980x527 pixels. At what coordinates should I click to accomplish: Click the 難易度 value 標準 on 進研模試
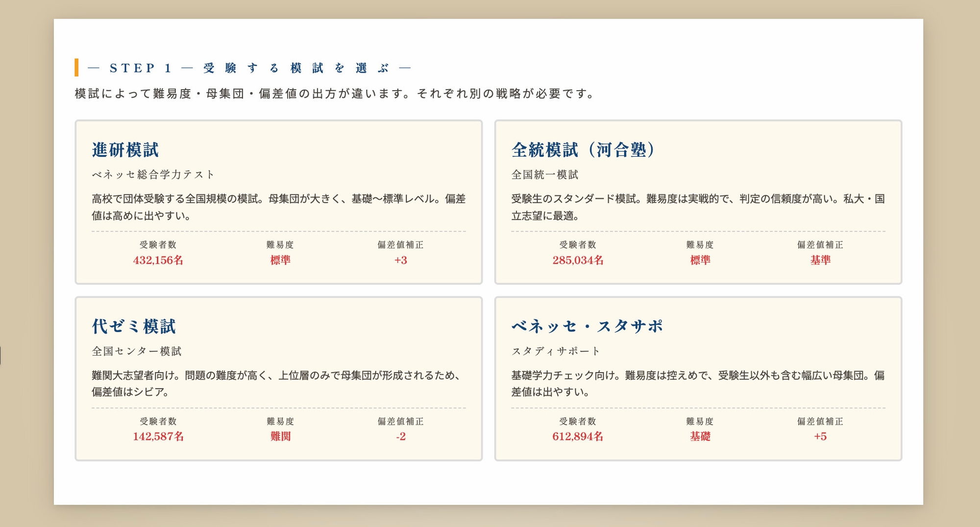(281, 261)
